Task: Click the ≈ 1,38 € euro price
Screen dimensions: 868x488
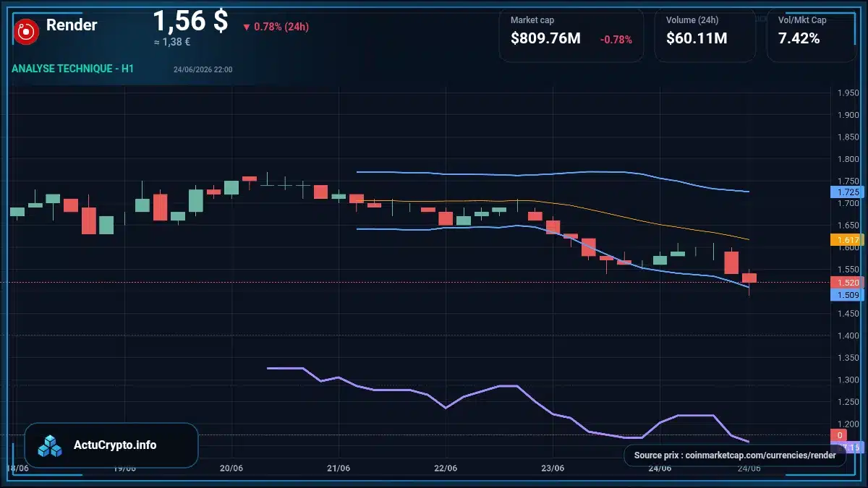Action: click(171, 43)
